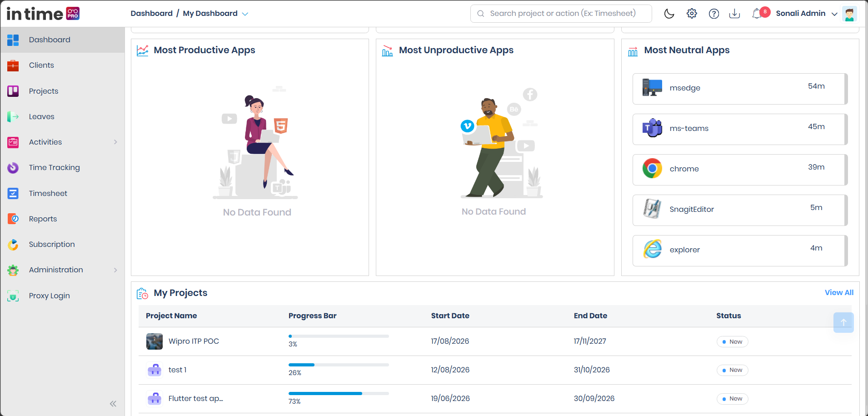This screenshot has height=416, width=868.
Task: Click the Reports sidebar icon
Action: point(13,219)
